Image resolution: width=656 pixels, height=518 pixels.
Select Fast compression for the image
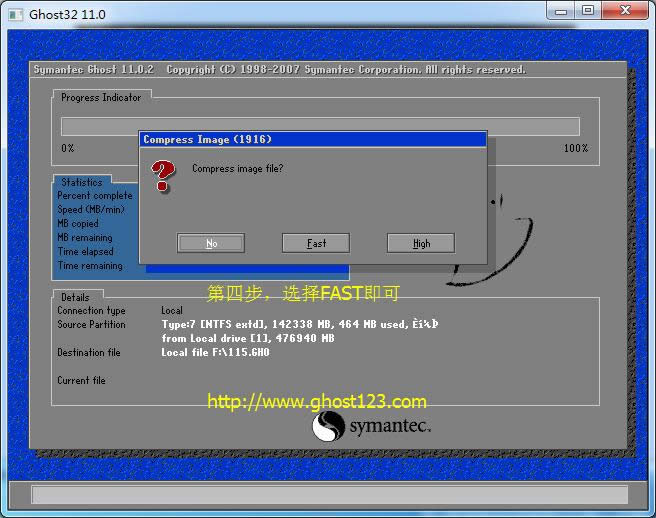316,243
